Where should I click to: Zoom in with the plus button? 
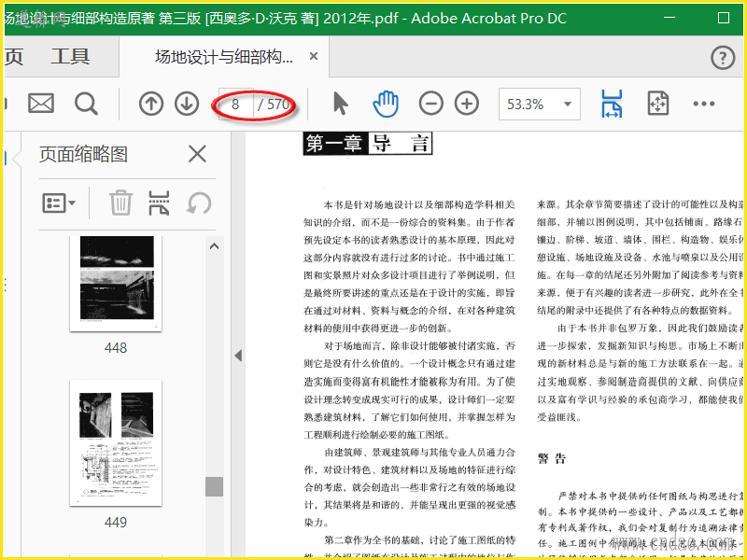click(466, 104)
